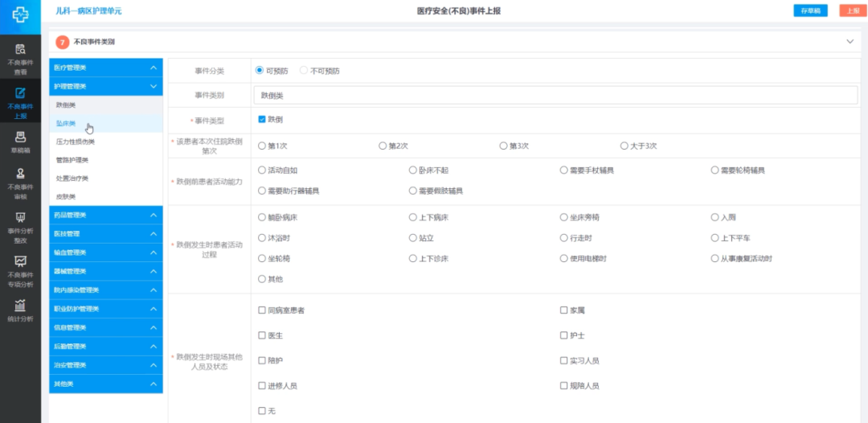This screenshot has height=423, width=868.
Task: Expand 药品管理类 category
Action: coord(106,215)
